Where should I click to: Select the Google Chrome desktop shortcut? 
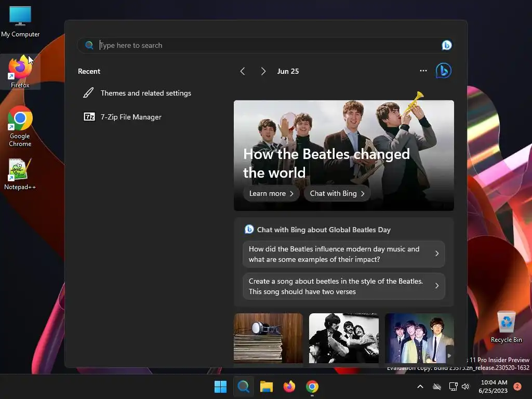click(x=20, y=126)
